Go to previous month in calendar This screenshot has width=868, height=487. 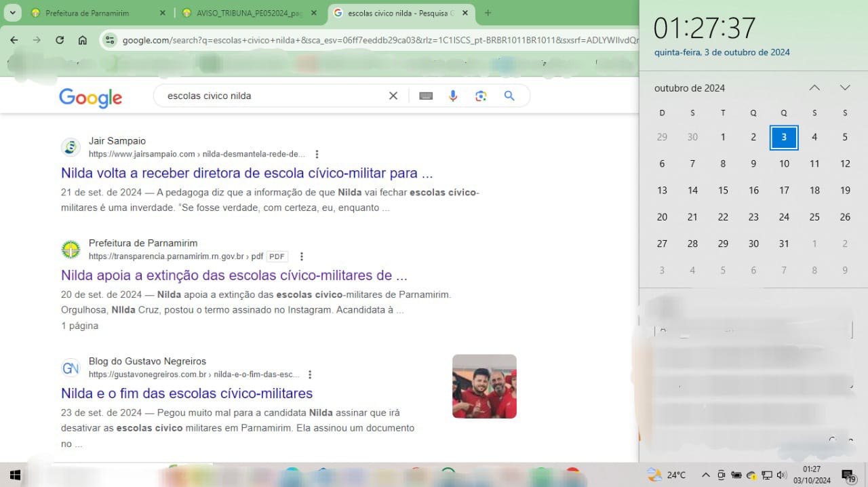click(814, 87)
